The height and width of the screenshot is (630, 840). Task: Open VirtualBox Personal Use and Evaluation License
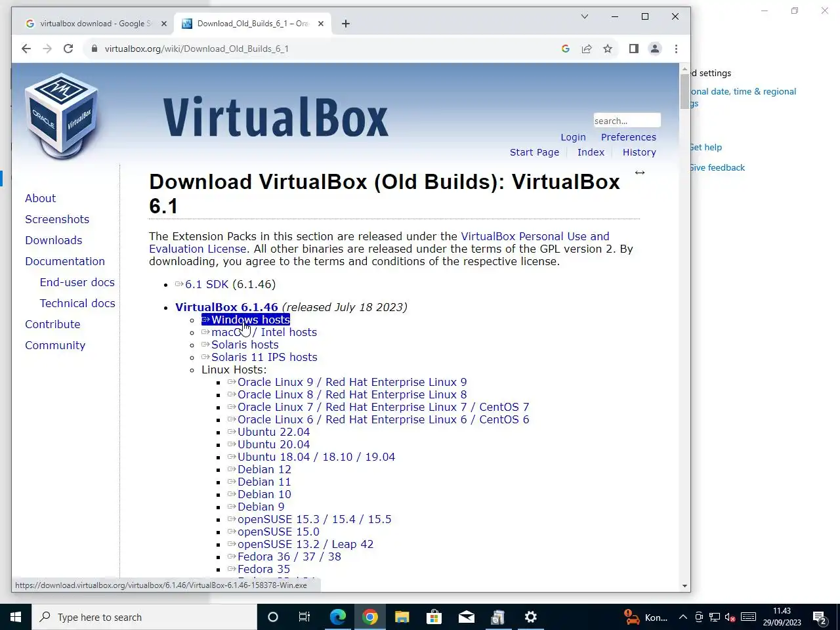click(535, 236)
